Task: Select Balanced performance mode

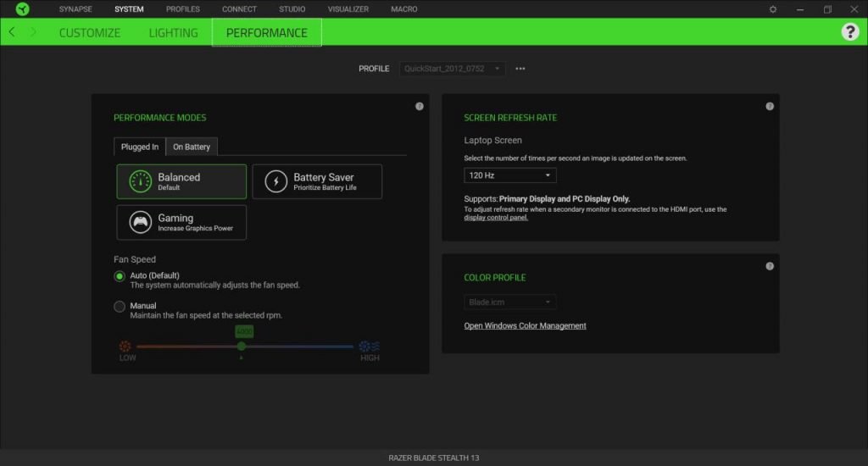Action: pyautogui.click(x=181, y=181)
